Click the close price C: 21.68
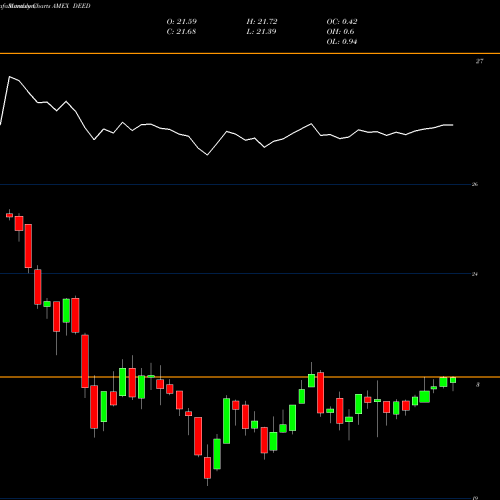Viewport: 500px width, 500px height. click(x=181, y=32)
